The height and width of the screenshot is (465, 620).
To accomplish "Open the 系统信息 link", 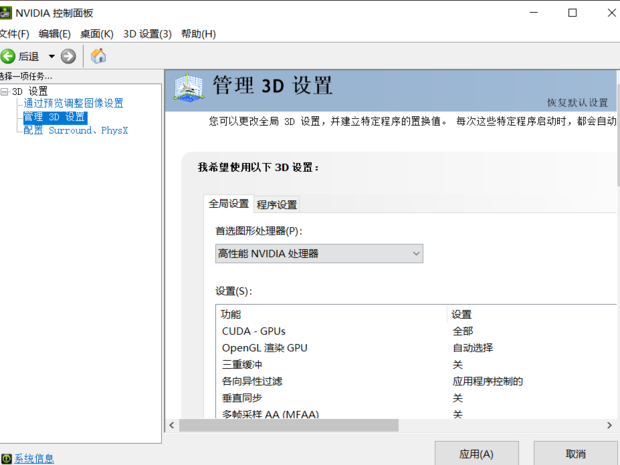I will (34, 459).
